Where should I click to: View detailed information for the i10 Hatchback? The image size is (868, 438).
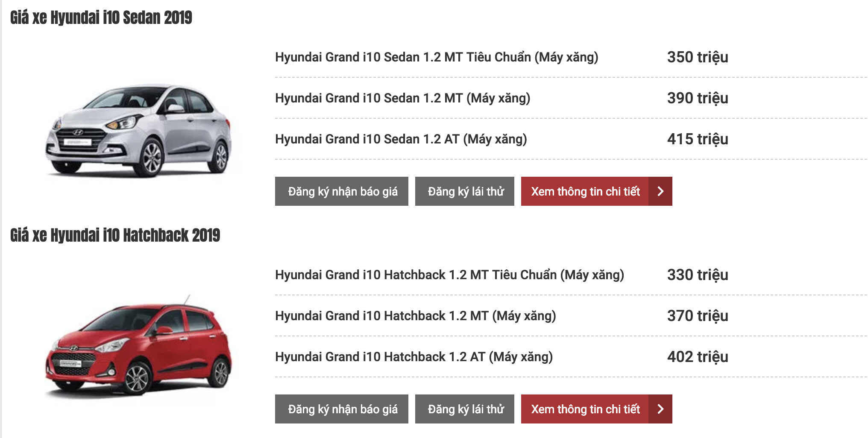[585, 409]
